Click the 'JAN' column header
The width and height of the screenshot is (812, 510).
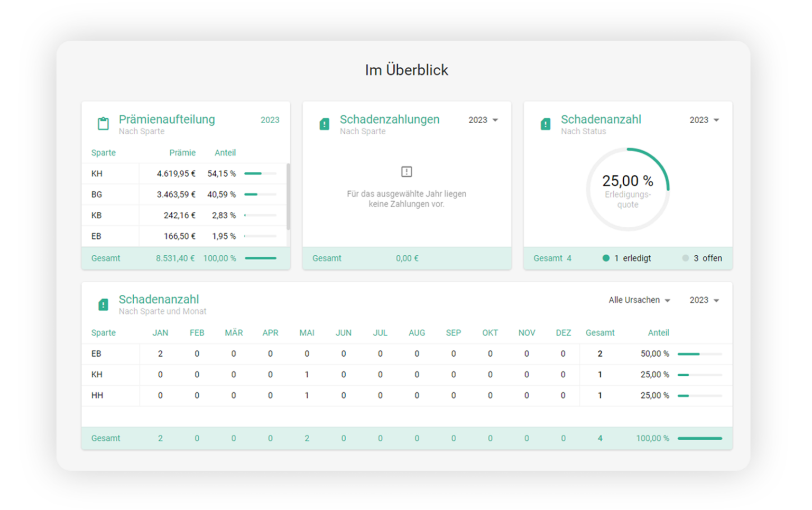[x=160, y=333]
